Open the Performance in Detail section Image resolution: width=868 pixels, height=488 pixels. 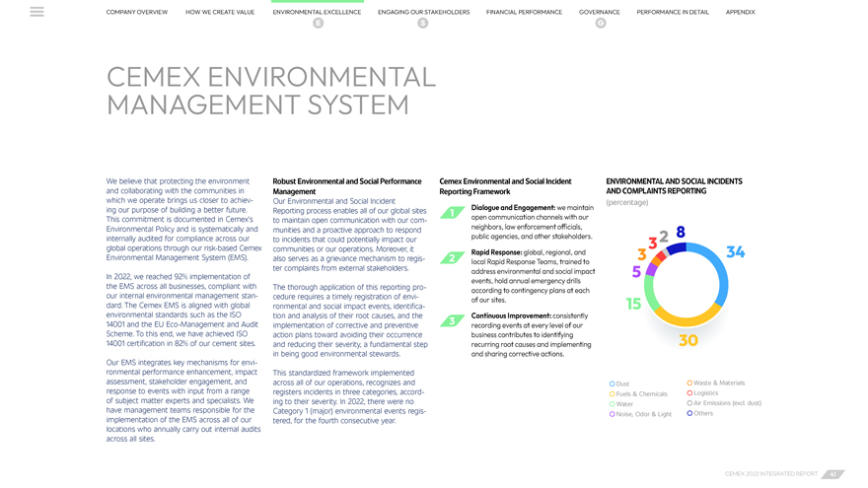point(673,12)
